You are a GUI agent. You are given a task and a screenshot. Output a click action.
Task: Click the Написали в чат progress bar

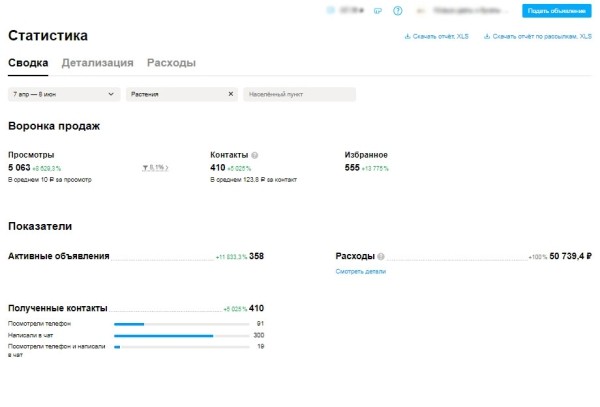[180, 336]
